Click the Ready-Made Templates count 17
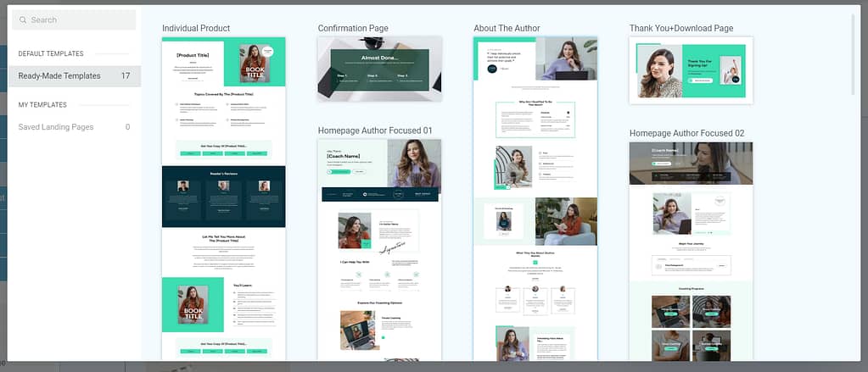868x372 pixels. (x=126, y=76)
